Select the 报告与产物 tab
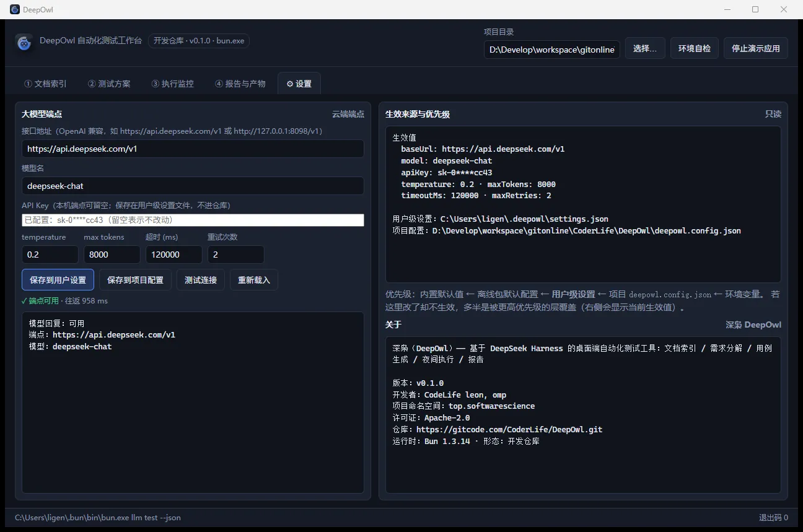803x532 pixels. [x=240, y=84]
